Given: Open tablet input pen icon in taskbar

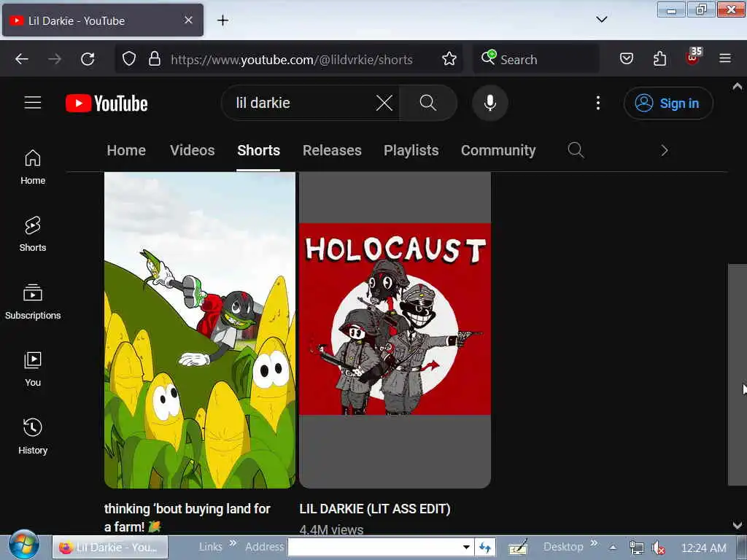Looking at the screenshot, I should [518, 548].
